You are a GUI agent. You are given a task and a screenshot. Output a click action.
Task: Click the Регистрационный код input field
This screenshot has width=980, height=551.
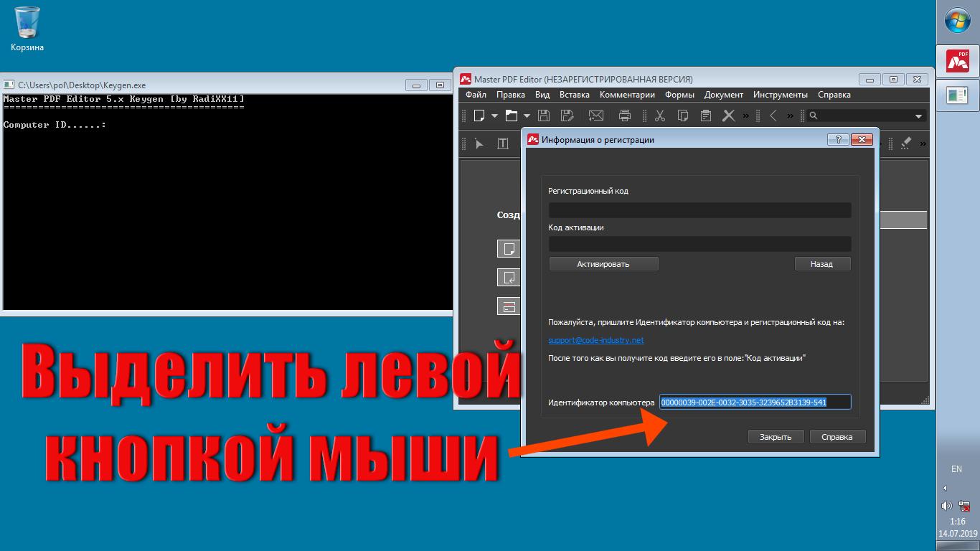(x=700, y=209)
